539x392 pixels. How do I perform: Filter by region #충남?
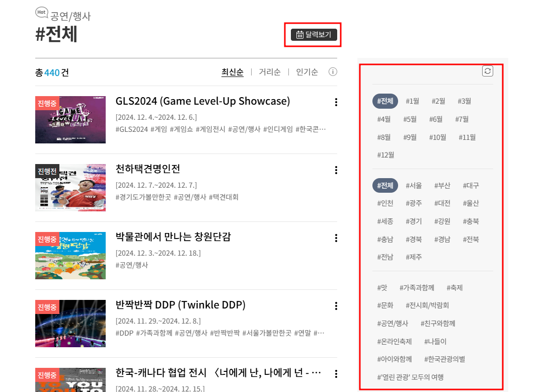(x=386, y=240)
